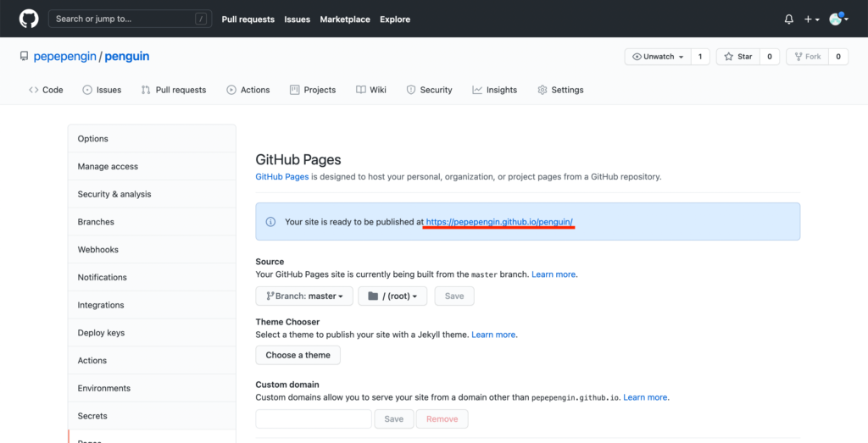Click the info icon in the blue banner
Viewport: 868px width, 443px height.
tap(270, 222)
